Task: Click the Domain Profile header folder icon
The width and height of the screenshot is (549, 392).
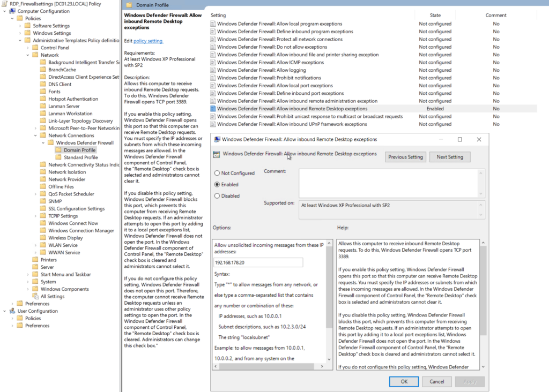Action: tap(129, 5)
